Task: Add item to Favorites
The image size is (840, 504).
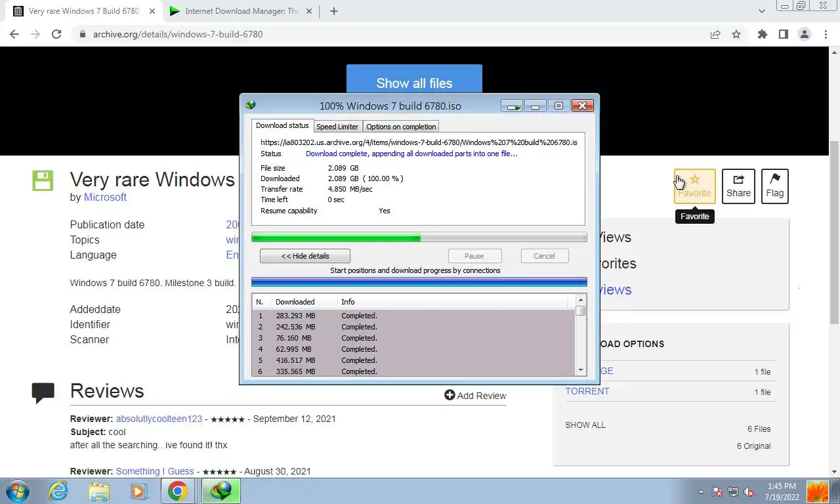Action: [x=694, y=186]
